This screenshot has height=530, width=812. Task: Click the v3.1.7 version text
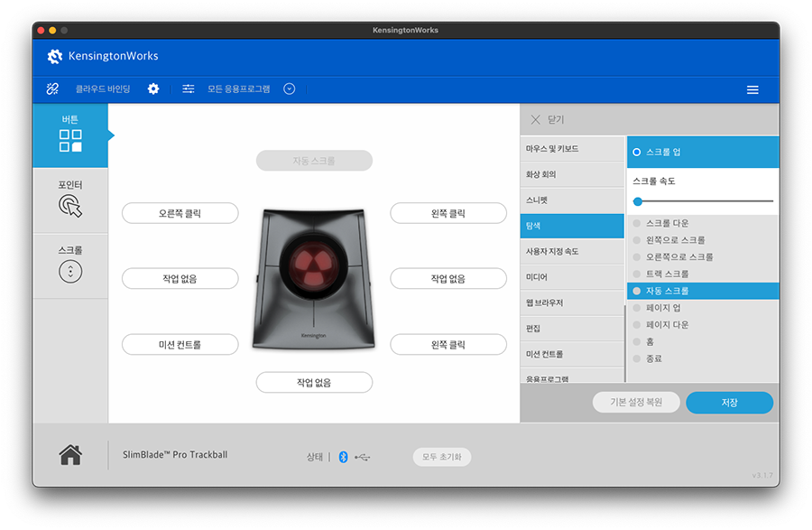(762, 475)
